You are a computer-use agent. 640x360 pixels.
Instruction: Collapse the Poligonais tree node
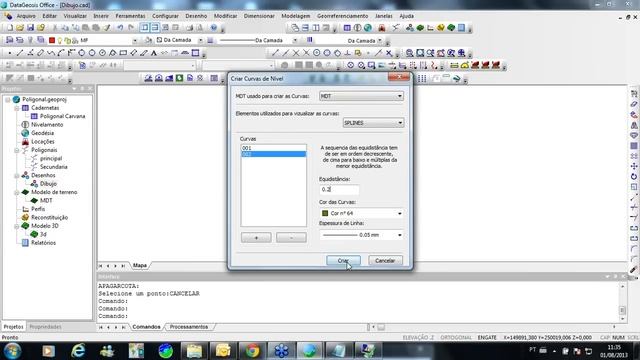pyautogui.click(x=17, y=150)
